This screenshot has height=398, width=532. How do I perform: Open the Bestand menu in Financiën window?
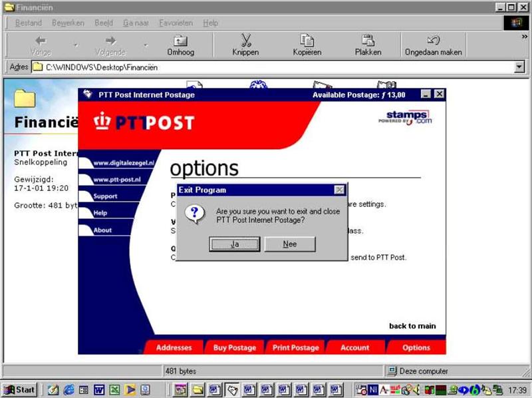coord(29,23)
